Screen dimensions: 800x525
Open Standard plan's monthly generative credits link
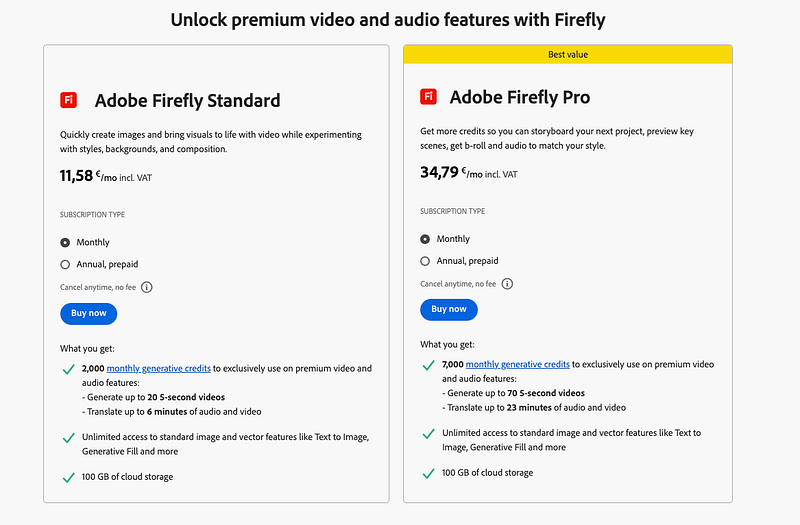158,369
